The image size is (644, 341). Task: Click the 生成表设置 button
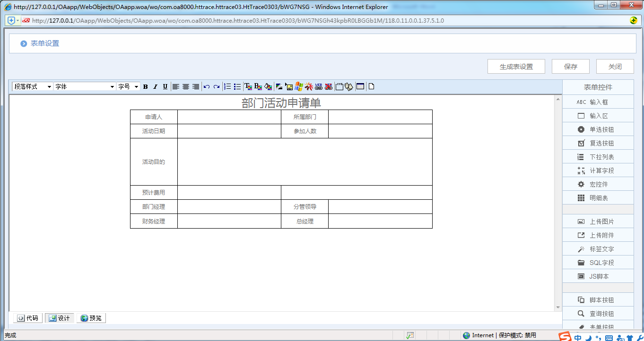point(516,67)
